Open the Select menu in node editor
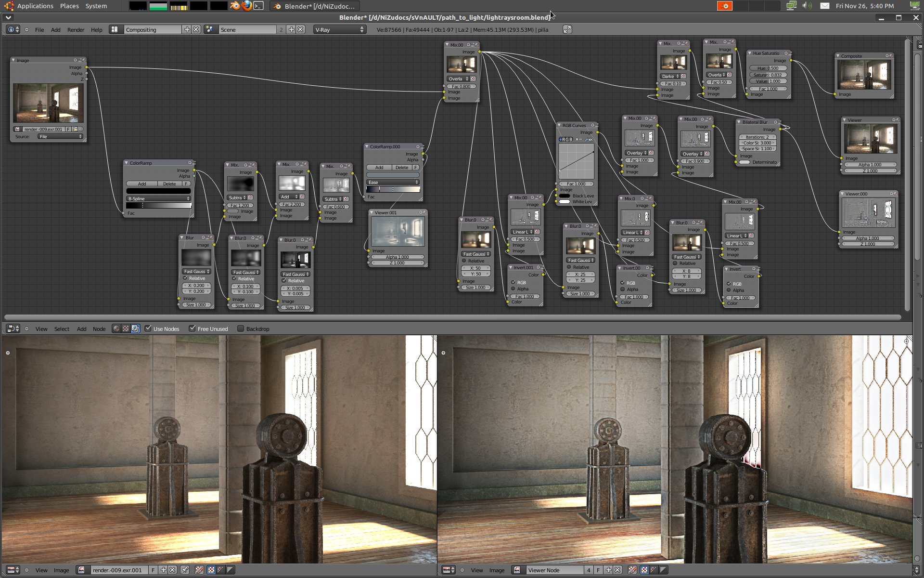The width and height of the screenshot is (924, 578). click(x=62, y=328)
